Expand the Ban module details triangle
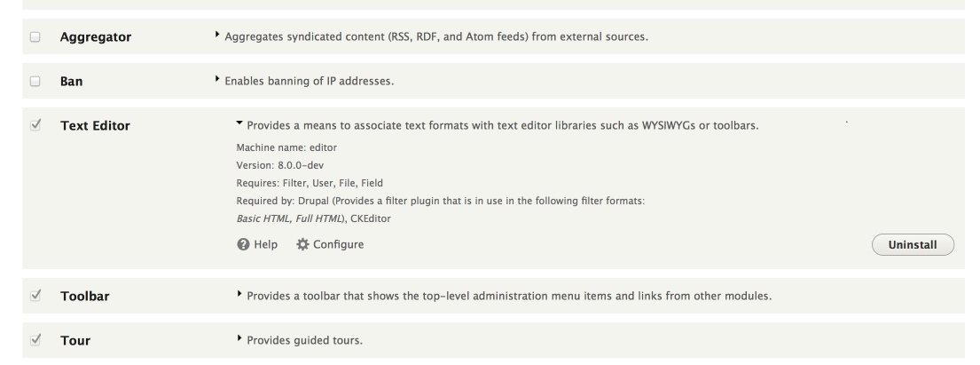980x365 pixels. [217, 80]
